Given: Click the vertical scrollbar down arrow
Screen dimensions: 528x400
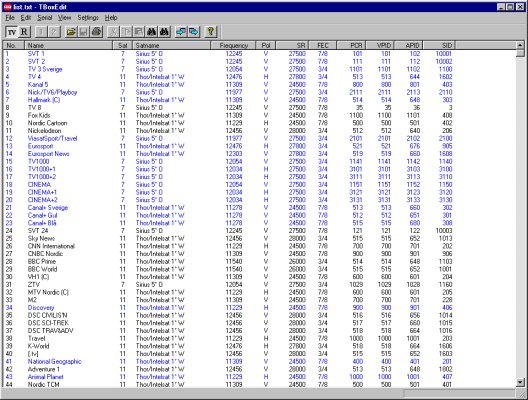Looking at the screenshot, I should pos(520,382).
